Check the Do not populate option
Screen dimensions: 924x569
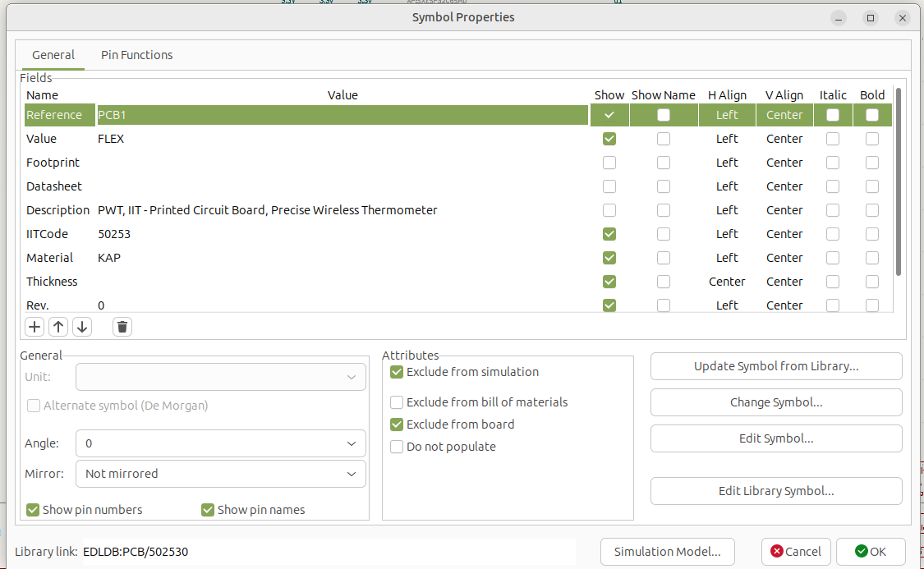[398, 447]
